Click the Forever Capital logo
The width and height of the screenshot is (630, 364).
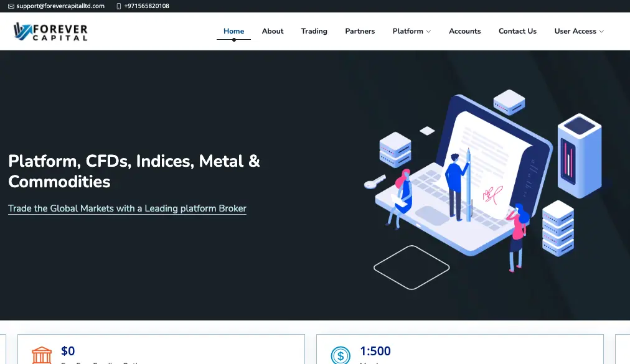[50, 31]
